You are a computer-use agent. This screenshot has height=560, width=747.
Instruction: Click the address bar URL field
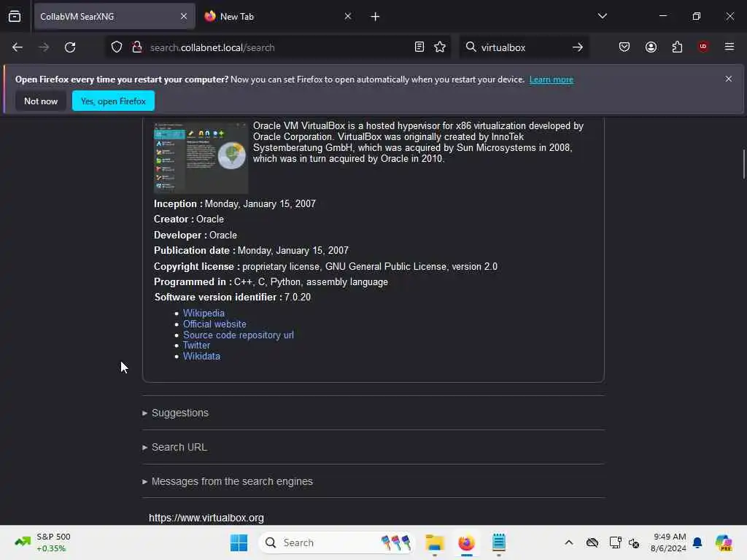tap(278, 47)
